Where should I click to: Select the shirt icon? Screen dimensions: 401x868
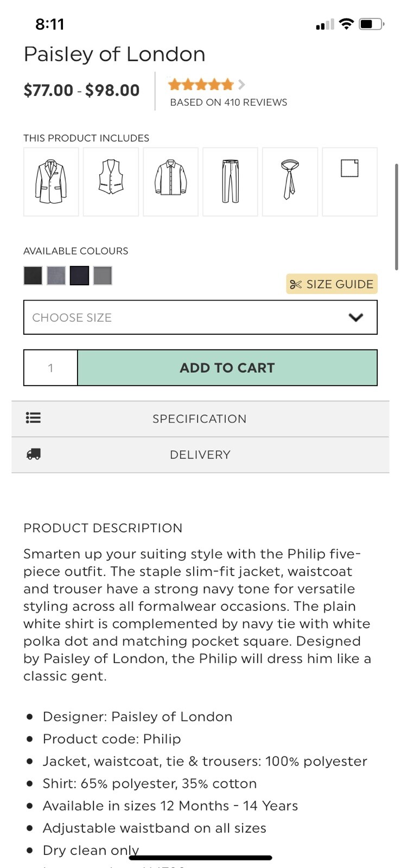tap(170, 182)
